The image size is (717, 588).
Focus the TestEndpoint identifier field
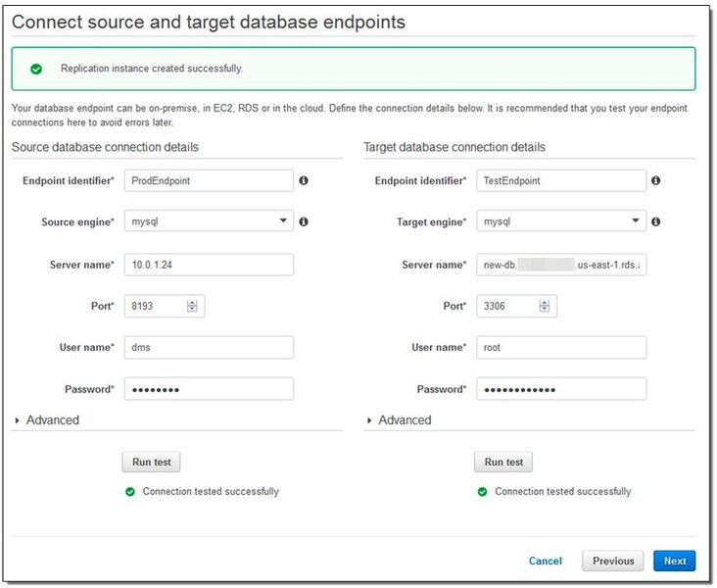click(x=561, y=181)
